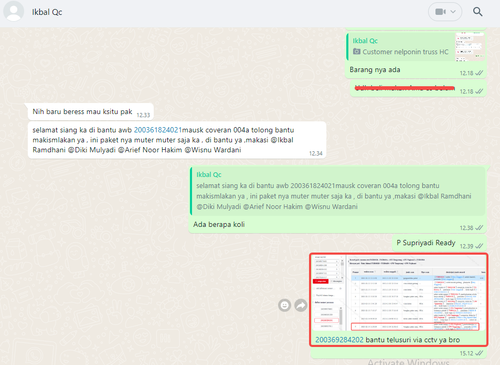This screenshot has height=365, width=500.
Task: Open mention @Diki Mulyadi in received message
Action: pyautogui.click(x=91, y=150)
